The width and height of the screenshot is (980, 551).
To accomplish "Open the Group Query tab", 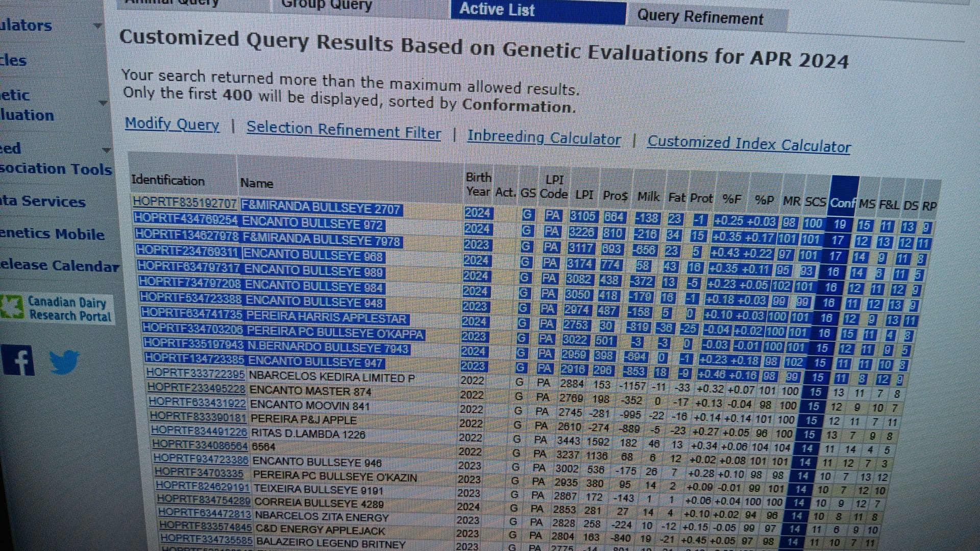I will click(x=327, y=5).
